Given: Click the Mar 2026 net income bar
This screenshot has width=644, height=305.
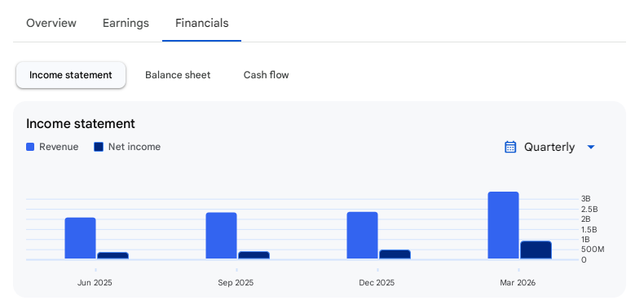Looking at the screenshot, I should point(536,250).
